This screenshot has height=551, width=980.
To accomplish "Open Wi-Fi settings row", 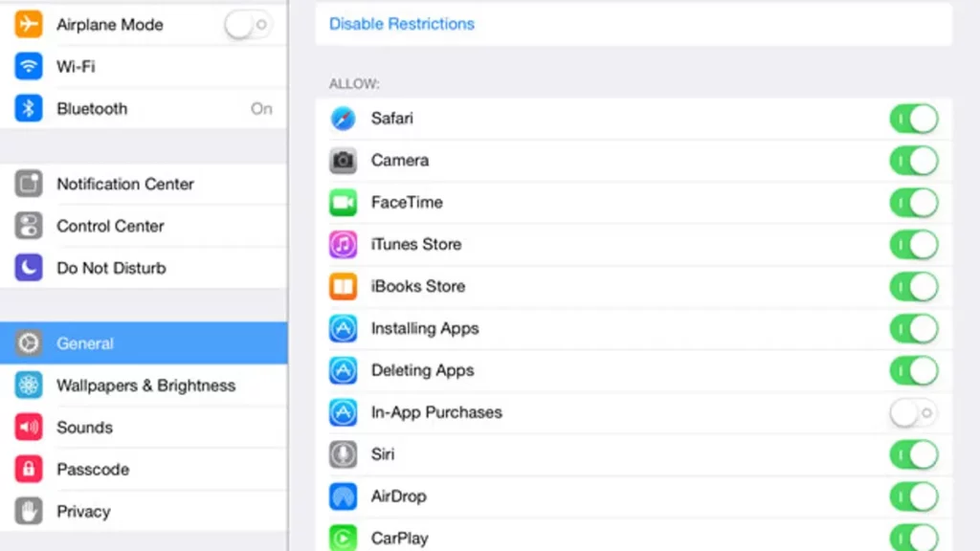I will point(144,66).
